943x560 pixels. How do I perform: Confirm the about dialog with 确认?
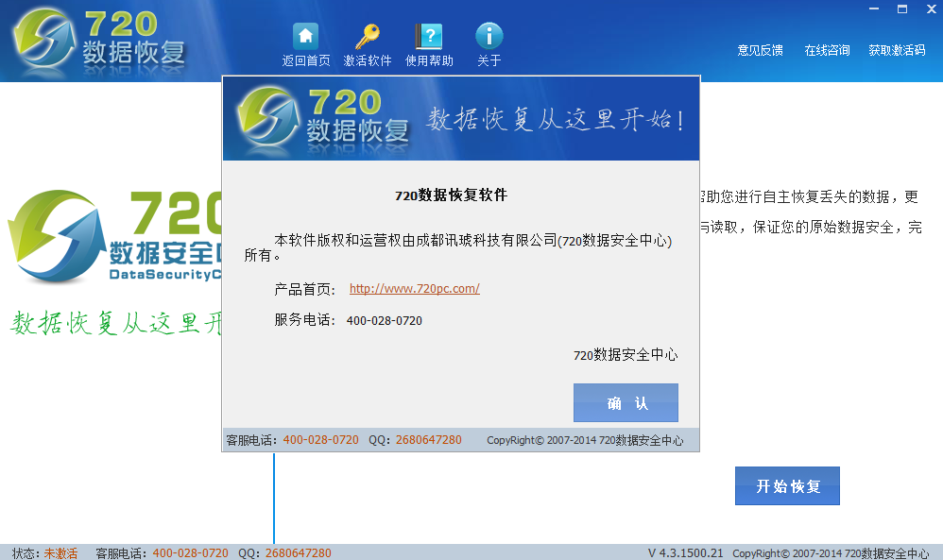coord(626,402)
